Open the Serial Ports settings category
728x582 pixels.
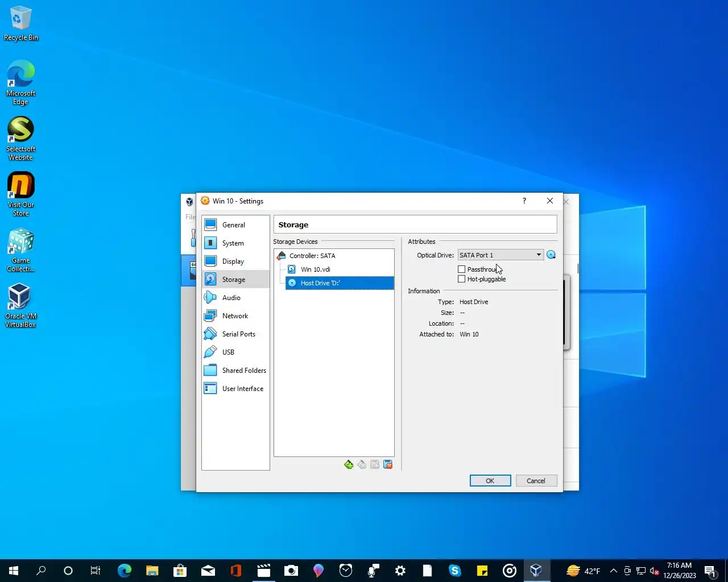coord(235,334)
